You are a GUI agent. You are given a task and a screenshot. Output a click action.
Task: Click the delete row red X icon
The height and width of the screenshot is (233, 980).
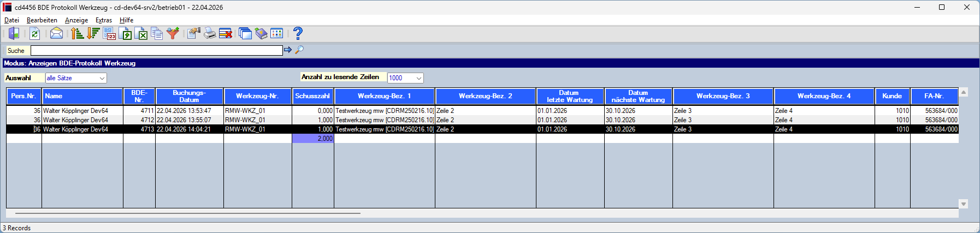(x=226, y=34)
